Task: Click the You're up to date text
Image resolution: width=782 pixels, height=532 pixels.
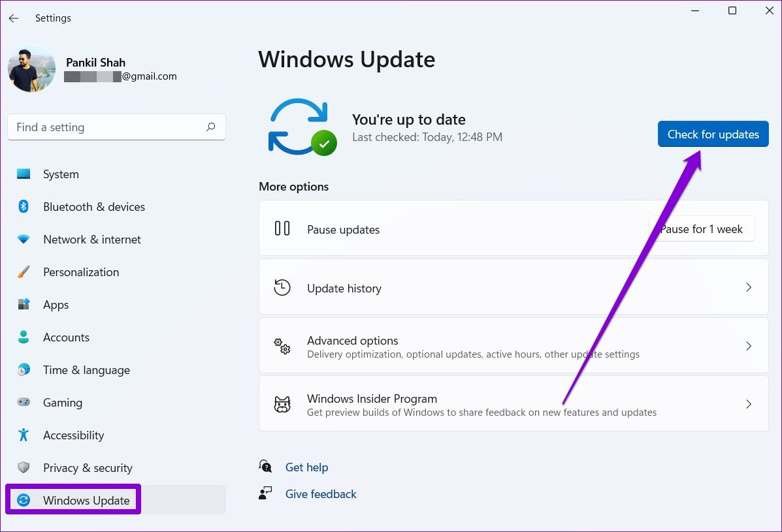Action: pyautogui.click(x=409, y=119)
